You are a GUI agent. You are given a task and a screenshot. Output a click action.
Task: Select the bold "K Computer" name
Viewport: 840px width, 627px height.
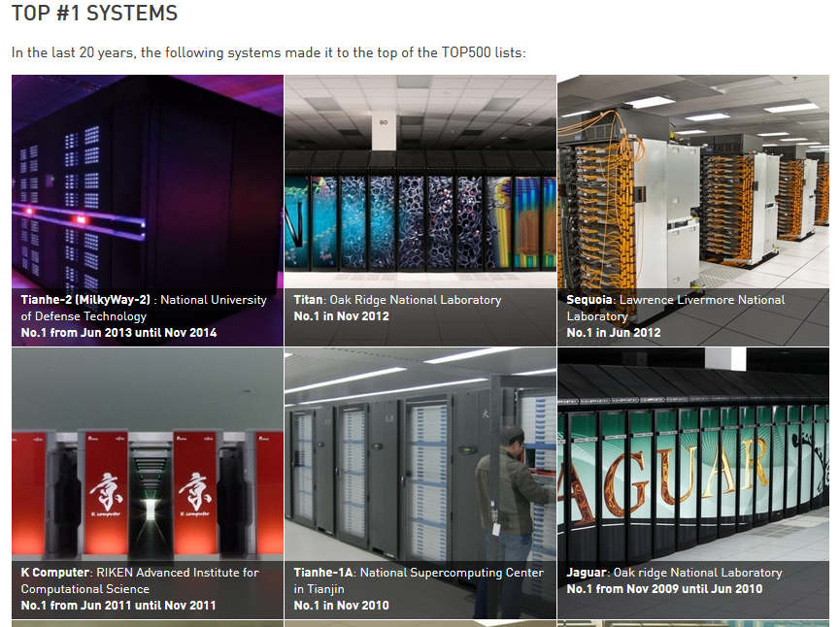55,573
